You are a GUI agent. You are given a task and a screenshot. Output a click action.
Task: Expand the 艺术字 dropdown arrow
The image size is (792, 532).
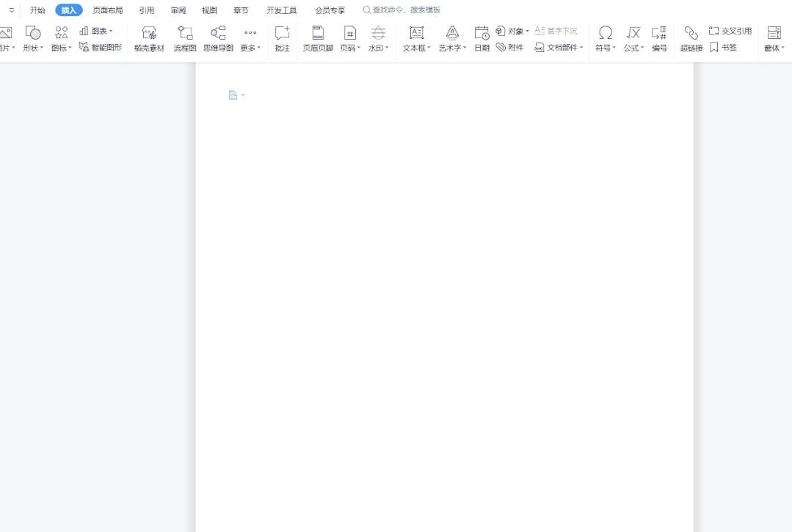pos(465,48)
